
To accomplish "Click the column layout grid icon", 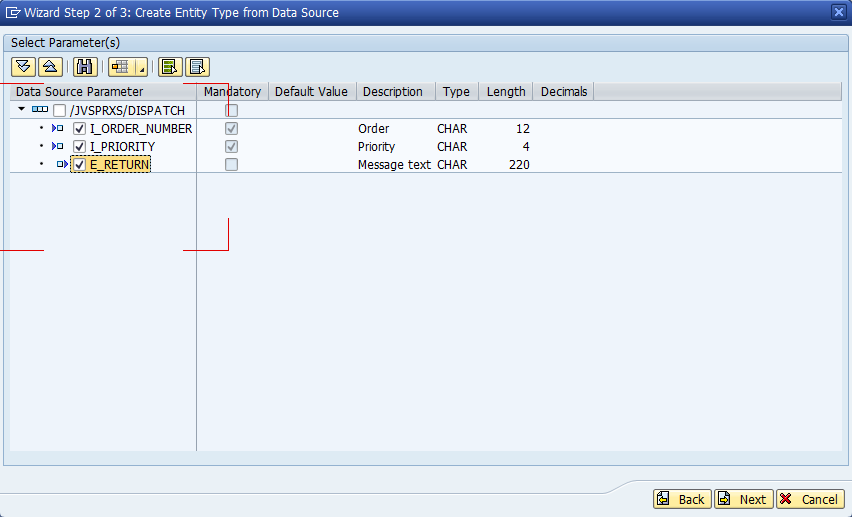I will (121, 67).
